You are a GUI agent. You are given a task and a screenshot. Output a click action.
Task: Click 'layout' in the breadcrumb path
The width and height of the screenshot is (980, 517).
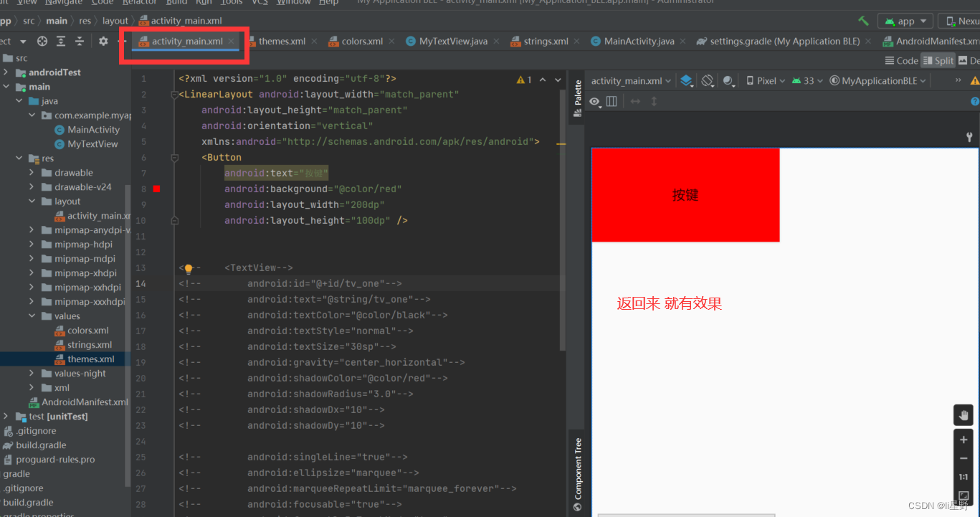(115, 21)
